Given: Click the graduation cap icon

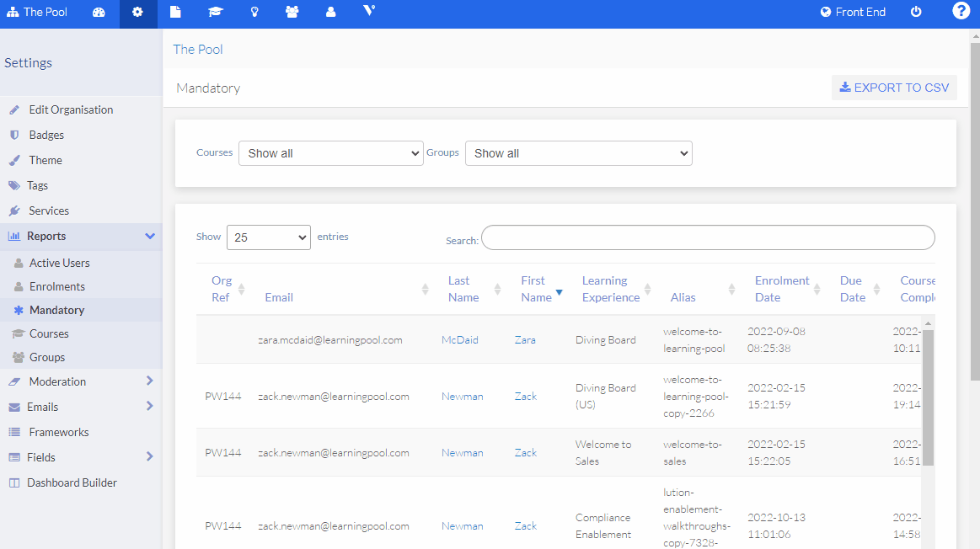Looking at the screenshot, I should 216,13.
